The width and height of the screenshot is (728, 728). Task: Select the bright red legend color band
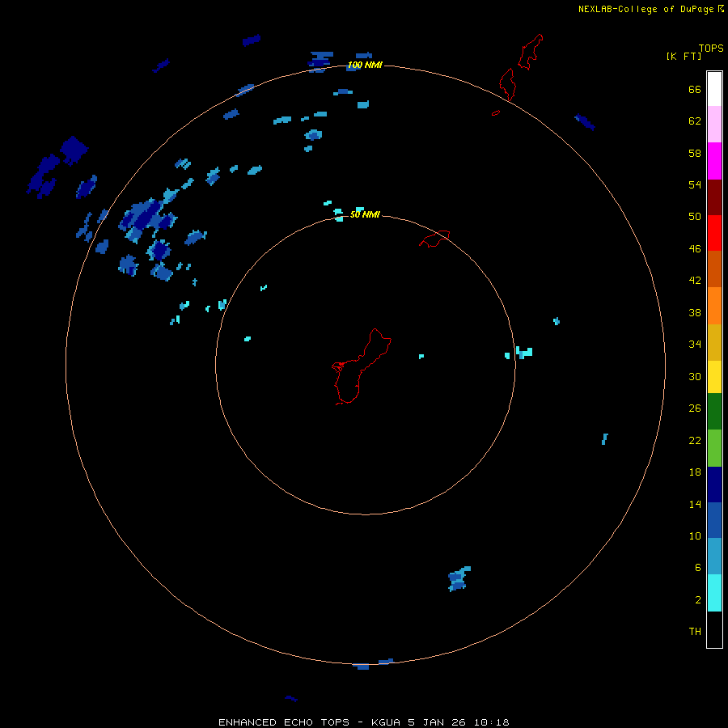point(714,233)
